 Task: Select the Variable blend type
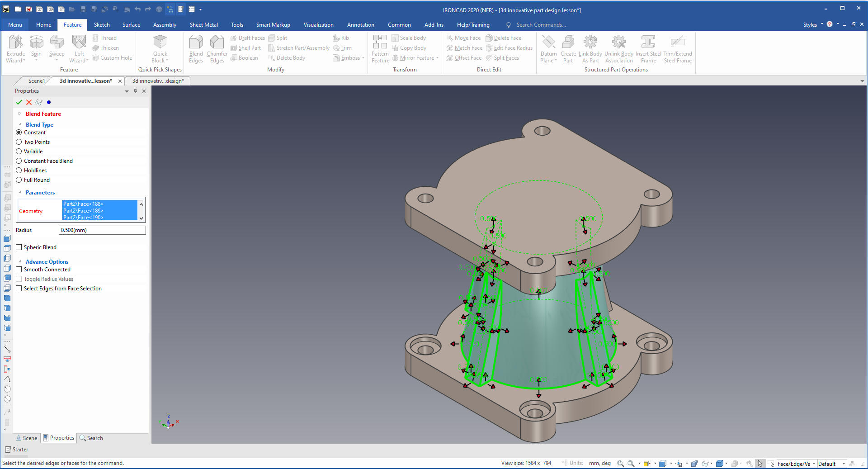(x=19, y=152)
